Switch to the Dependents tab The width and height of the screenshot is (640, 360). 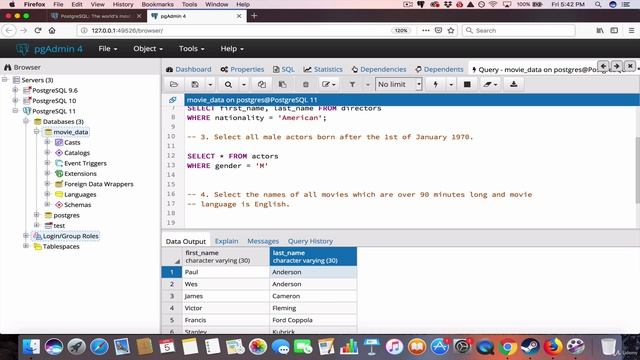(x=439, y=69)
